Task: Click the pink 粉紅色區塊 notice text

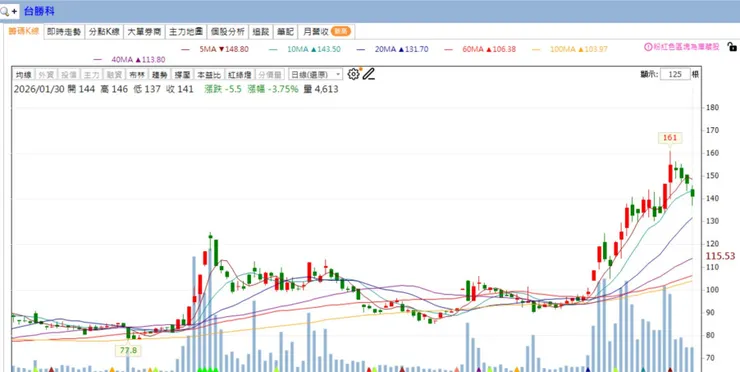Action: coord(686,47)
